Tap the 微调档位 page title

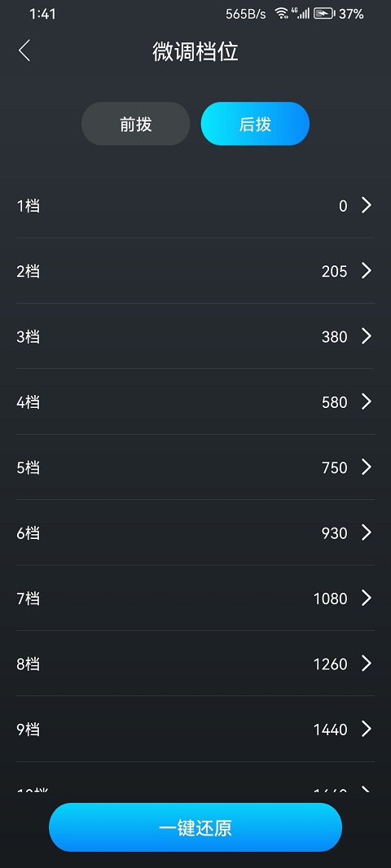point(195,51)
